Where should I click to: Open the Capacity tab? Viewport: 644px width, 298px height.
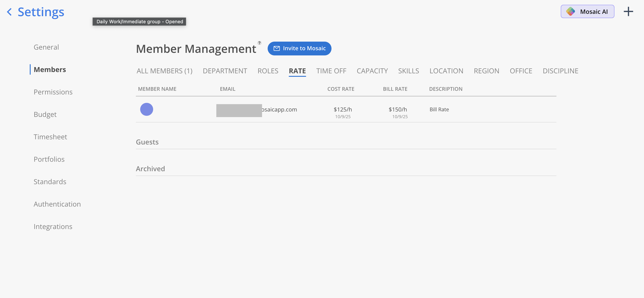pos(372,71)
